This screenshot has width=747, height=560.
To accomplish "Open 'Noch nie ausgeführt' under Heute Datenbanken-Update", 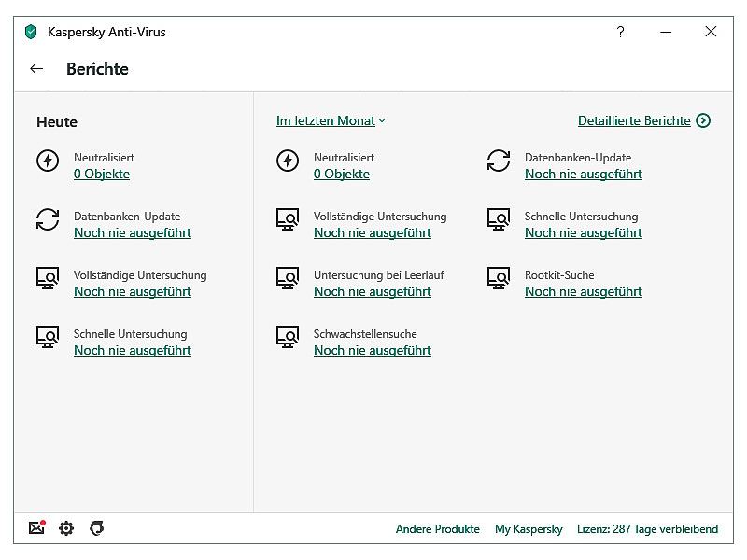I will (x=133, y=232).
